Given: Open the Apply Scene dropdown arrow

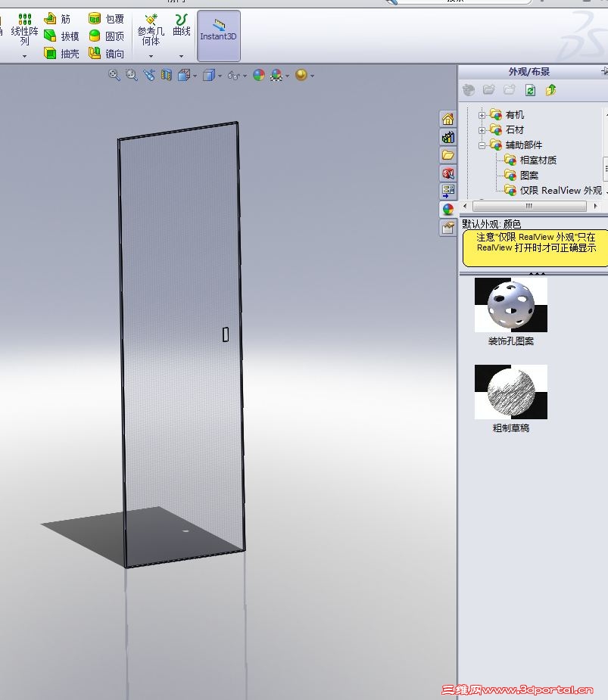Looking at the screenshot, I should [287, 76].
